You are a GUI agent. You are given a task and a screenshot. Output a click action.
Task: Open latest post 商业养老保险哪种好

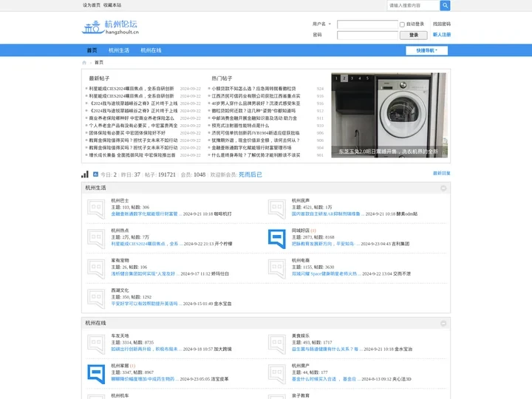tap(132, 118)
